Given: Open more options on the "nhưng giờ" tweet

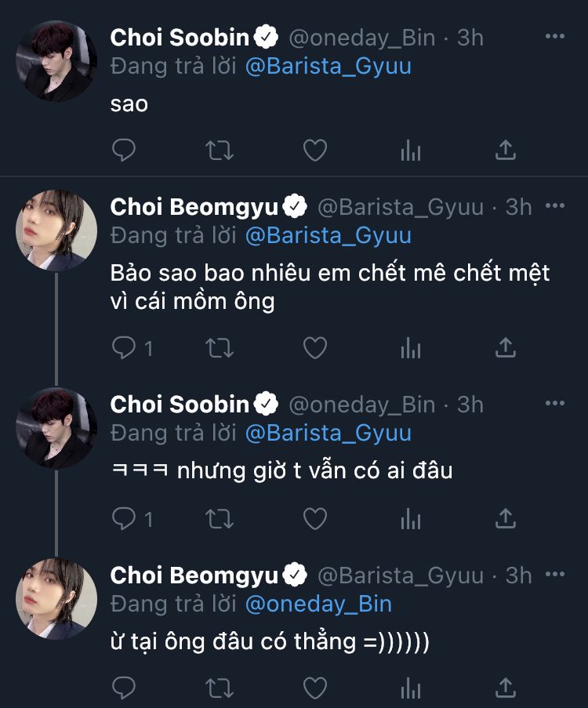Looking at the screenshot, I should 554,404.
